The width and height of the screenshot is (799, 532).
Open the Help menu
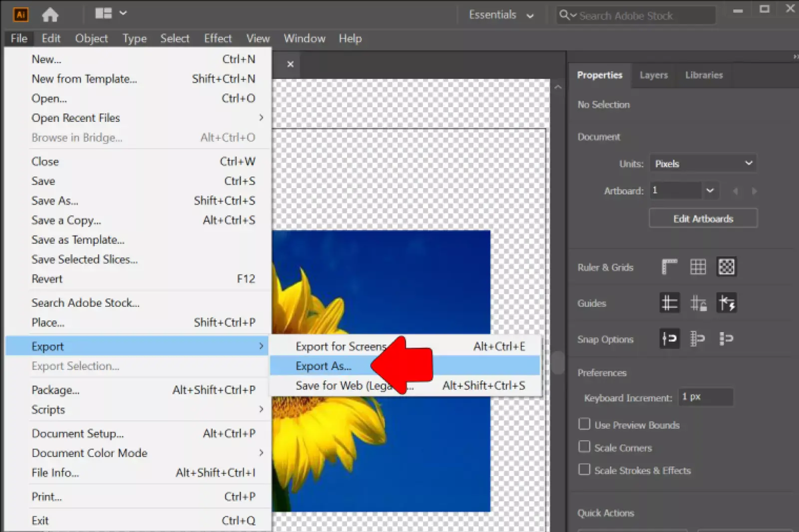coord(350,38)
